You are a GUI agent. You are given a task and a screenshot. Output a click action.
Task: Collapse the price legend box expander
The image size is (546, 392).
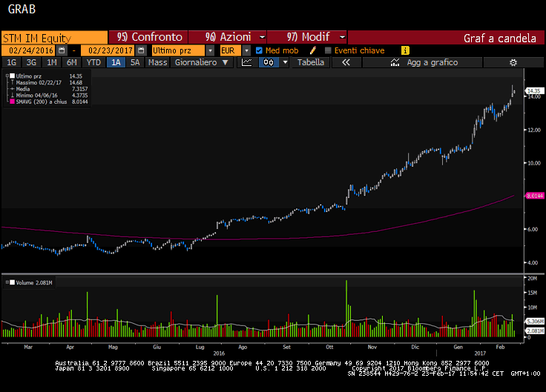point(7,76)
